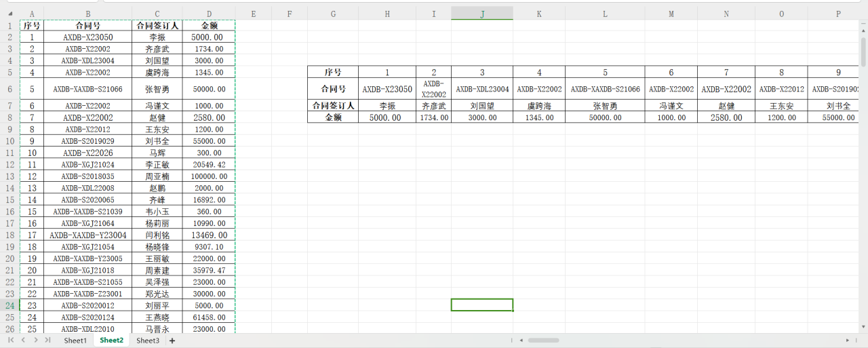This screenshot has height=348, width=868.
Task: Select column G header
Action: click(333, 14)
